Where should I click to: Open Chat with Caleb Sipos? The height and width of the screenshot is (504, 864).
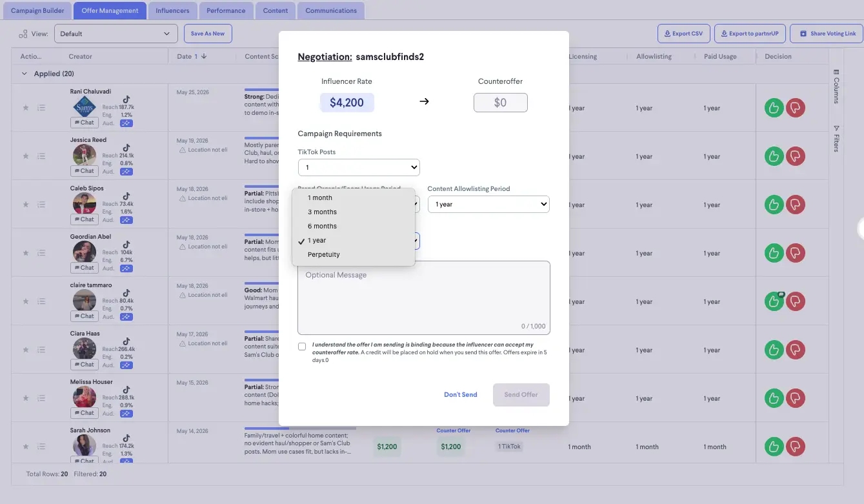click(x=83, y=219)
